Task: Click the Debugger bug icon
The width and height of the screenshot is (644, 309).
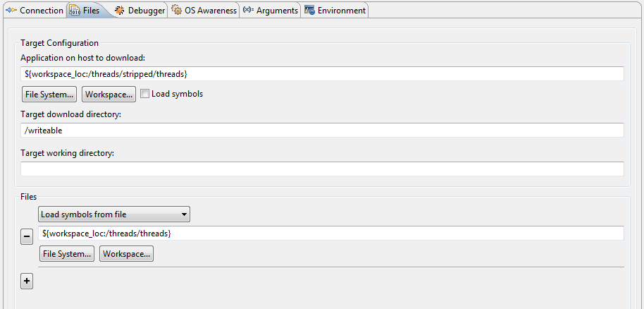Action: (120, 11)
